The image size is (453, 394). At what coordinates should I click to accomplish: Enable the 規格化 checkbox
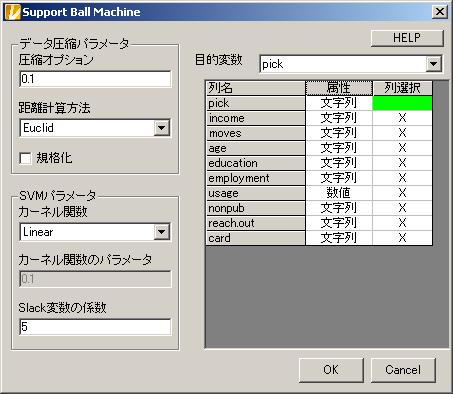pyautogui.click(x=25, y=158)
